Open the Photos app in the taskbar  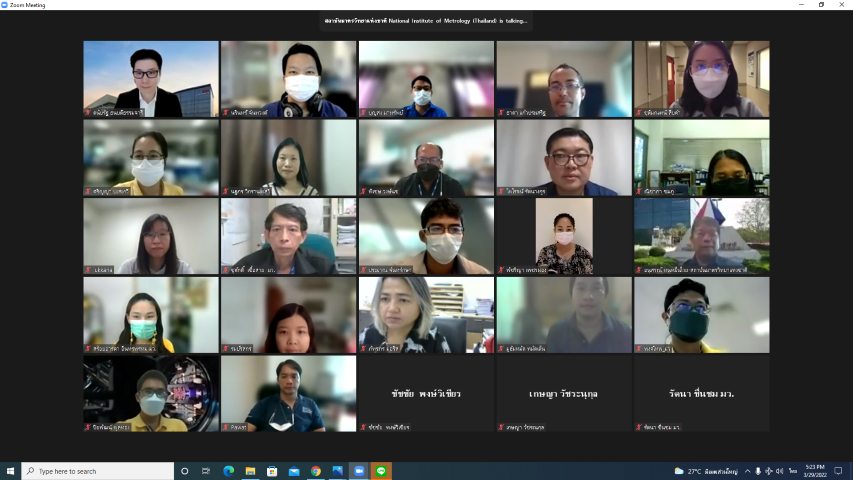(337, 471)
